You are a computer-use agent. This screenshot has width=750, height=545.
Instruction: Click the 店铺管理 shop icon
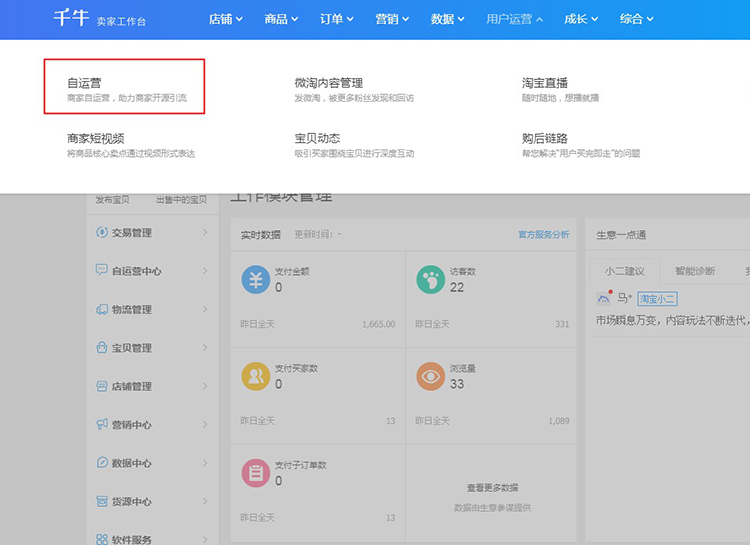[x=102, y=386]
